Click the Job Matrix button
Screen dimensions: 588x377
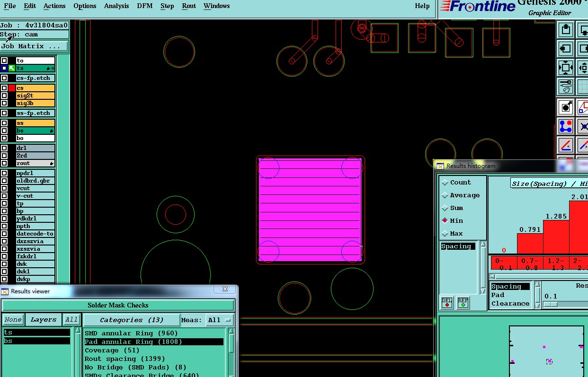click(34, 46)
